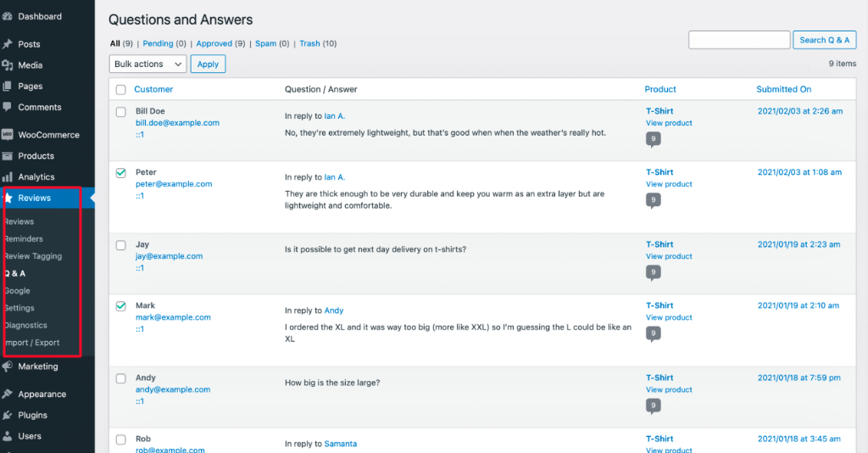
Task: Filter by Pending status
Action: [x=158, y=44]
